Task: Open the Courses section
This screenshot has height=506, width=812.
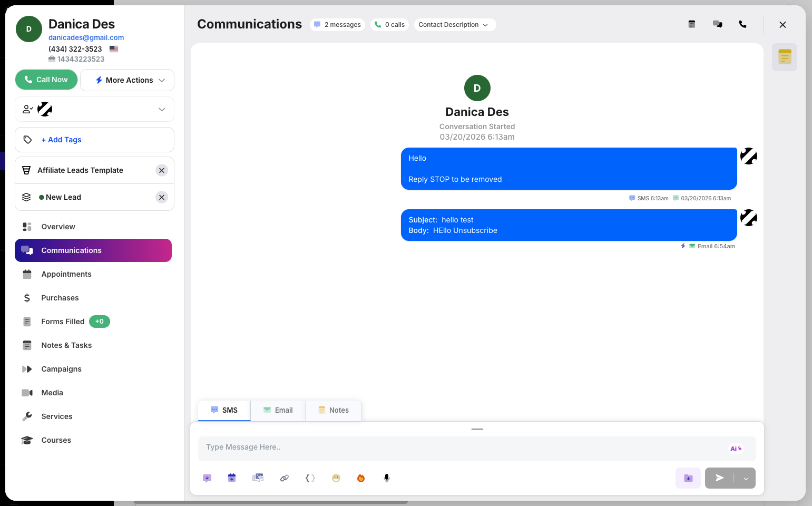Action: [93, 440]
